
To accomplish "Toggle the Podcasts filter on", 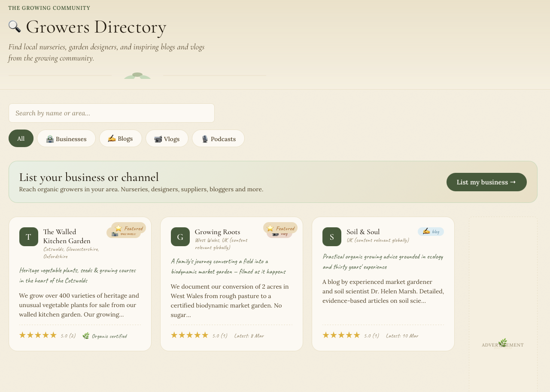I will click(218, 138).
